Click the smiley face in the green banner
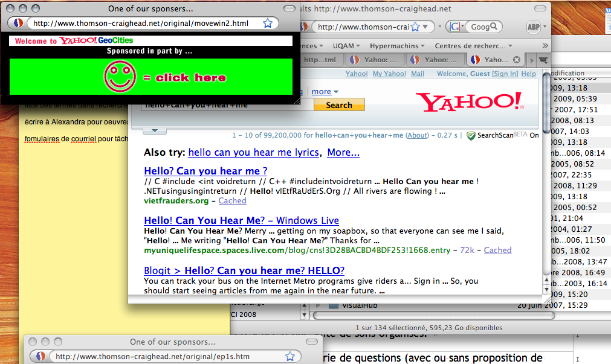 coord(120,77)
